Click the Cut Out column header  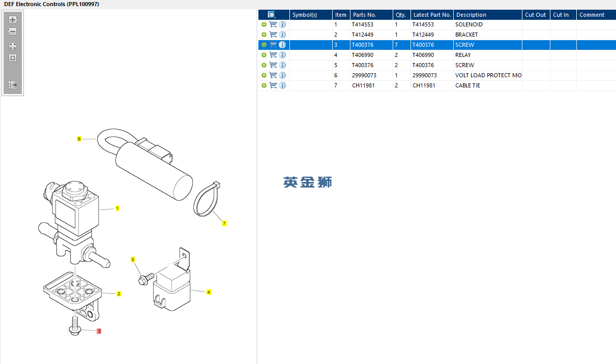click(536, 15)
